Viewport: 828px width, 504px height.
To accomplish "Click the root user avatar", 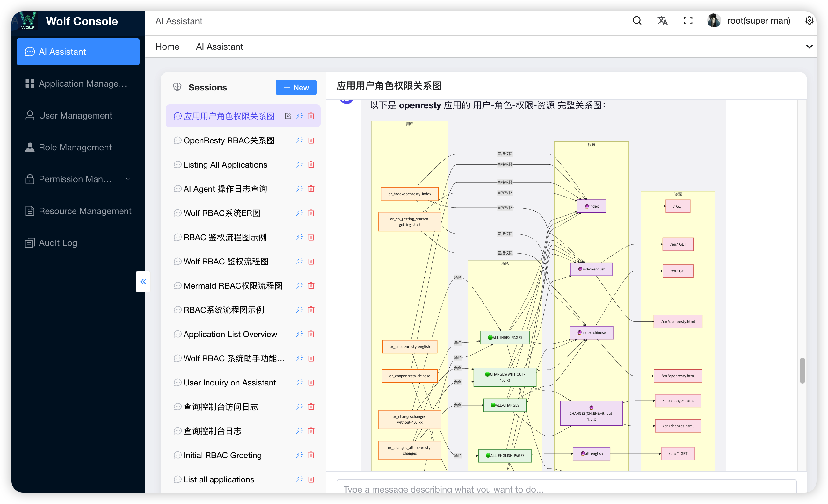I will click(x=714, y=21).
